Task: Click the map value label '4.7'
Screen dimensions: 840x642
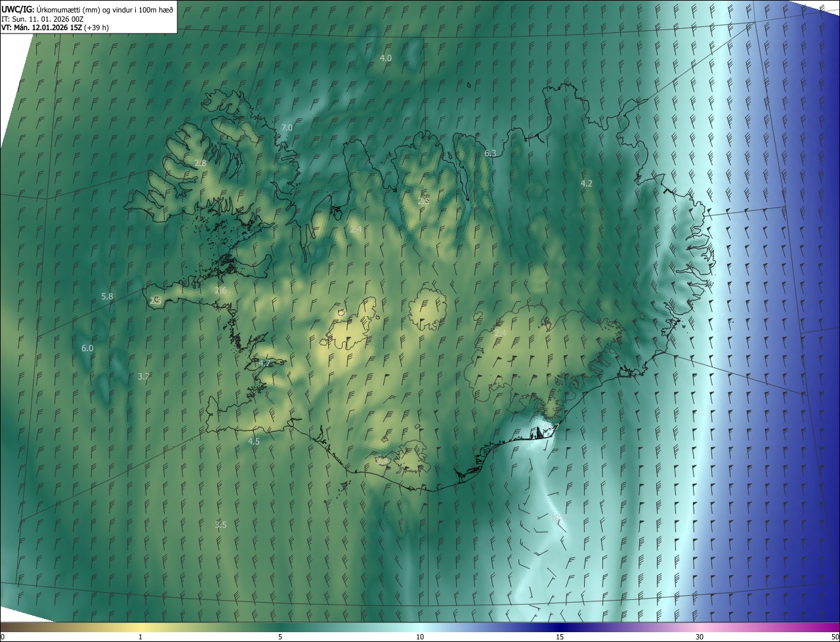Action: point(264,363)
